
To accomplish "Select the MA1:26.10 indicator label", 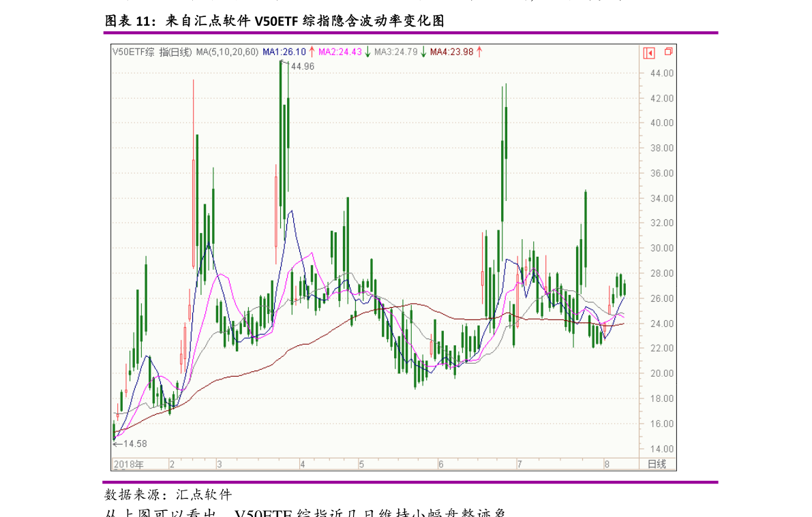I will (284, 52).
